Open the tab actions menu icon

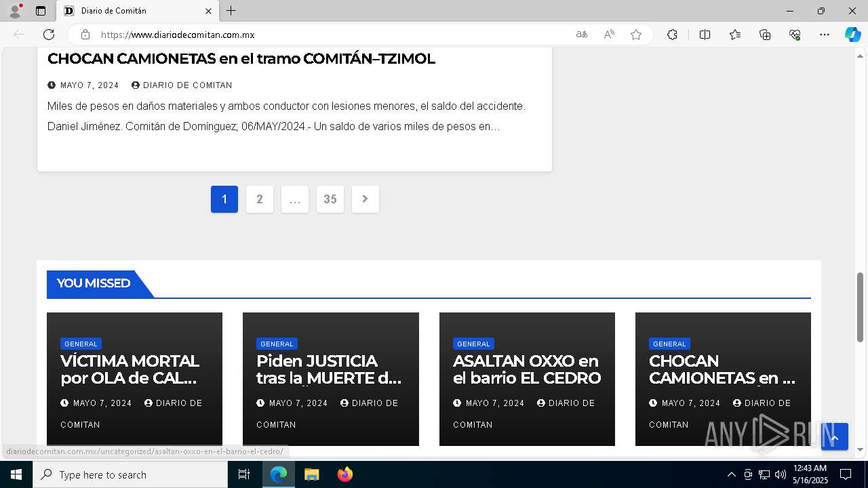pos(41,11)
